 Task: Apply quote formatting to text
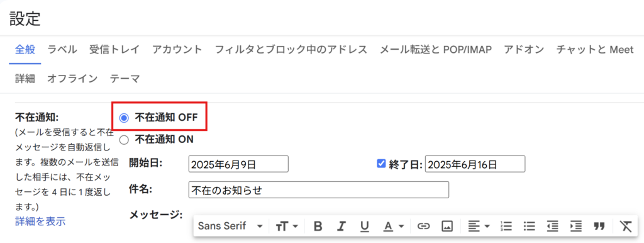(599, 226)
